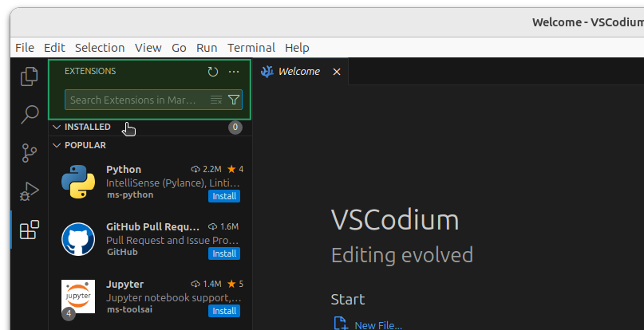This screenshot has height=330, width=644.
Task: Click the ms-python publisher name
Action: 130,194
